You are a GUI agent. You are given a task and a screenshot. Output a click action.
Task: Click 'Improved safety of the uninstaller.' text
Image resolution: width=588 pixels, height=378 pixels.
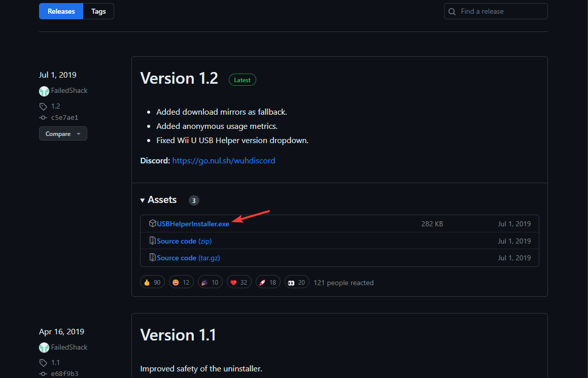click(x=201, y=369)
